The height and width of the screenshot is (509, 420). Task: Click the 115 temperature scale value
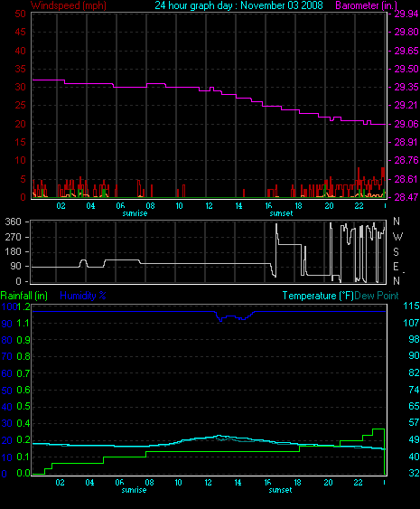[411, 306]
